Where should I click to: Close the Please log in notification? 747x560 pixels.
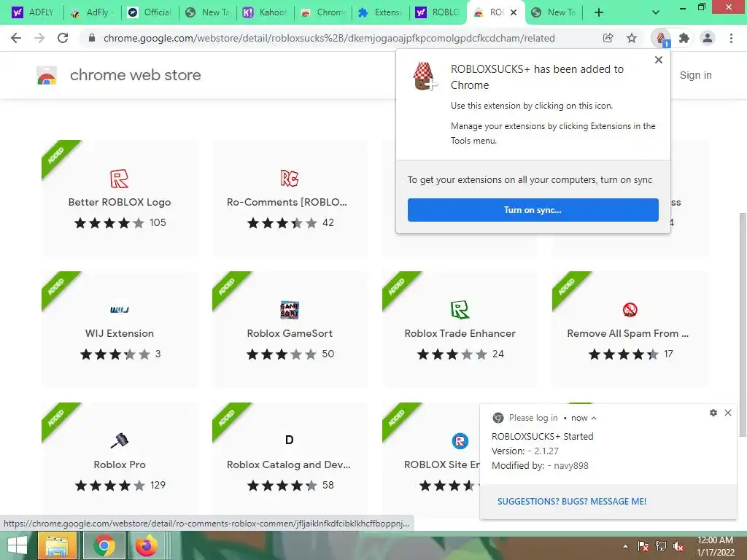[728, 413]
